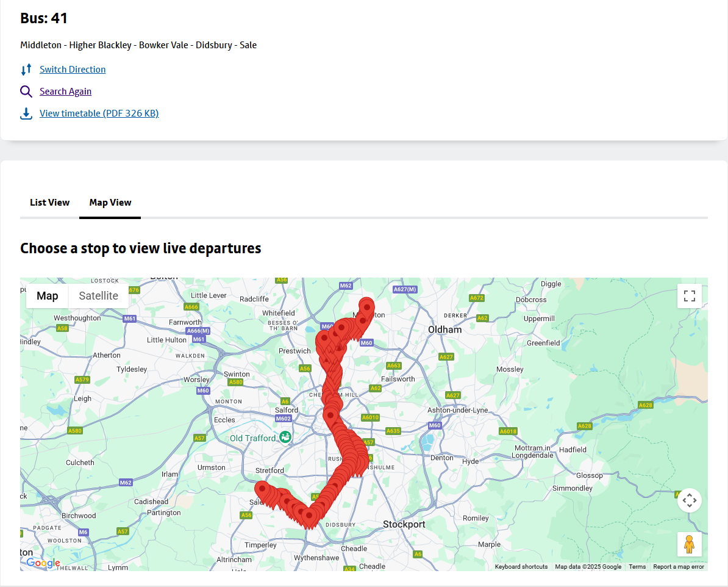Toggle fullscreen map view
Screen dimensions: 728x587
tap(690, 295)
